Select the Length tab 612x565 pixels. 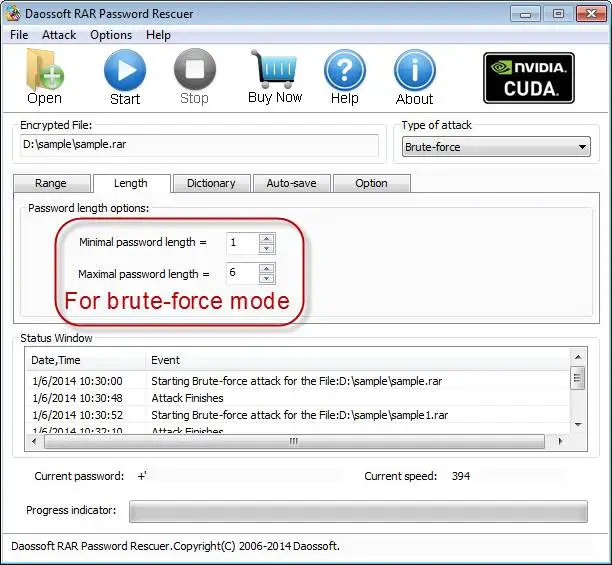(x=132, y=183)
